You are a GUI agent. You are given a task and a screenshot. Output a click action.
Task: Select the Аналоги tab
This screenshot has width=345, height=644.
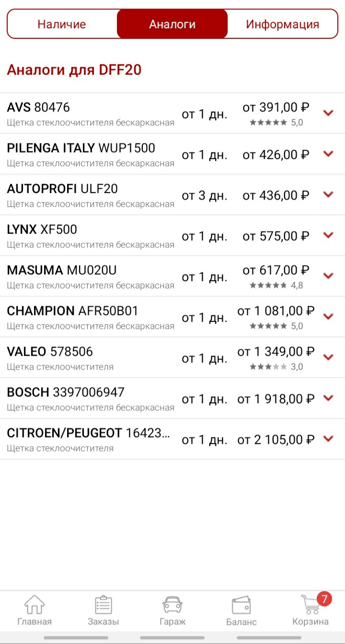(x=172, y=24)
